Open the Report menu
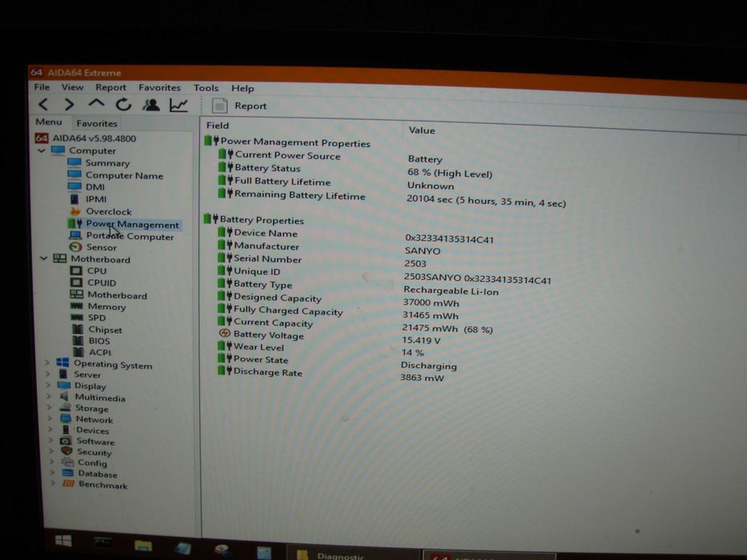 point(111,88)
